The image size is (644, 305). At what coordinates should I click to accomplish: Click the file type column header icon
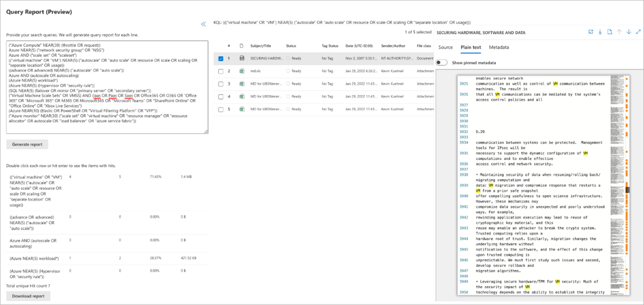[x=241, y=46]
